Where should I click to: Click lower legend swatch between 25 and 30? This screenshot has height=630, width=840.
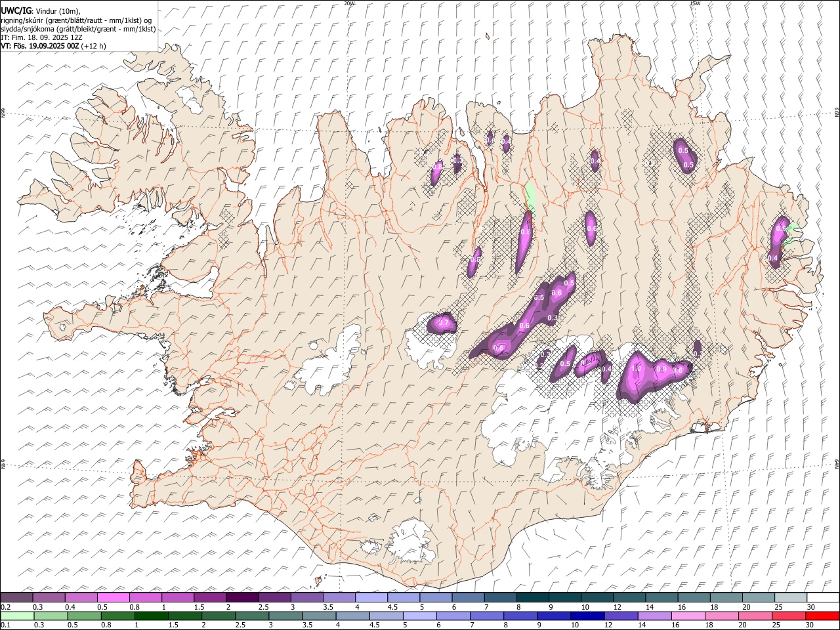(x=788, y=616)
